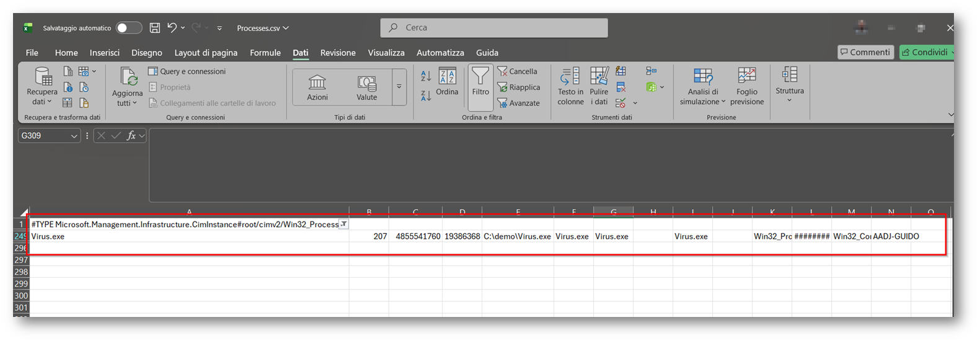The image size is (980, 343).
Task: Toggle the Salvataggio automatico switch
Action: pyautogui.click(x=129, y=28)
